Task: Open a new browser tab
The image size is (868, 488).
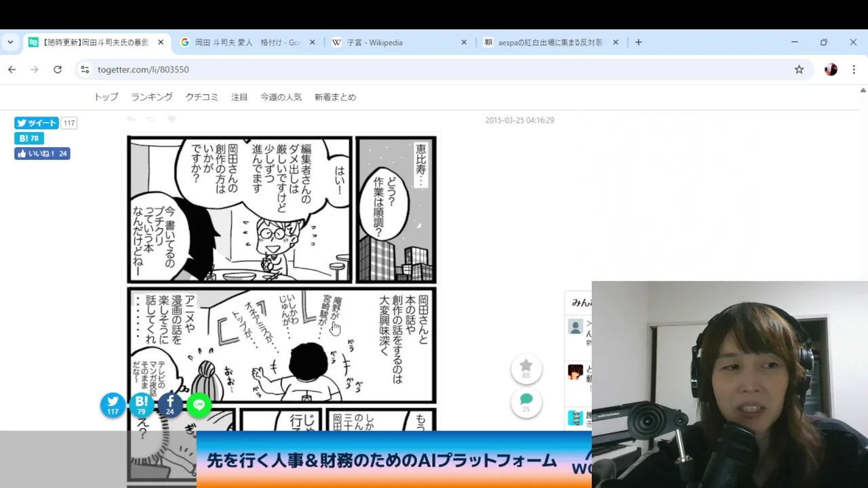Action: pos(638,42)
